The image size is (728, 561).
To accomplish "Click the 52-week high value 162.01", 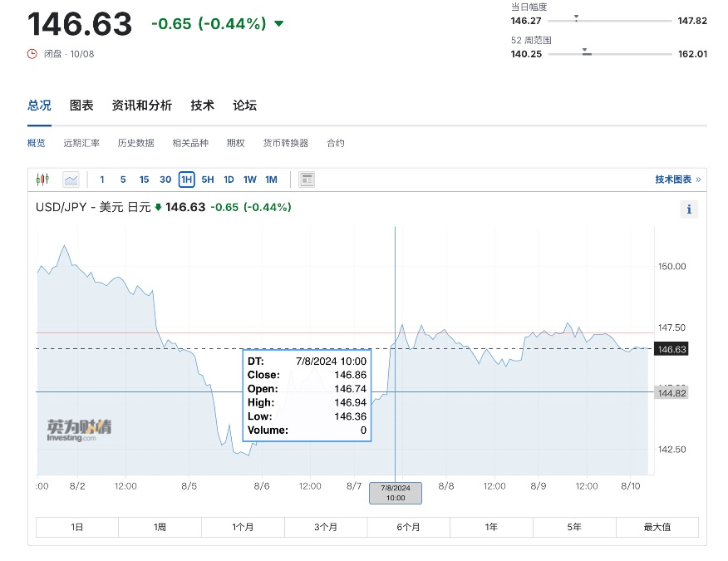I will click(x=693, y=54).
